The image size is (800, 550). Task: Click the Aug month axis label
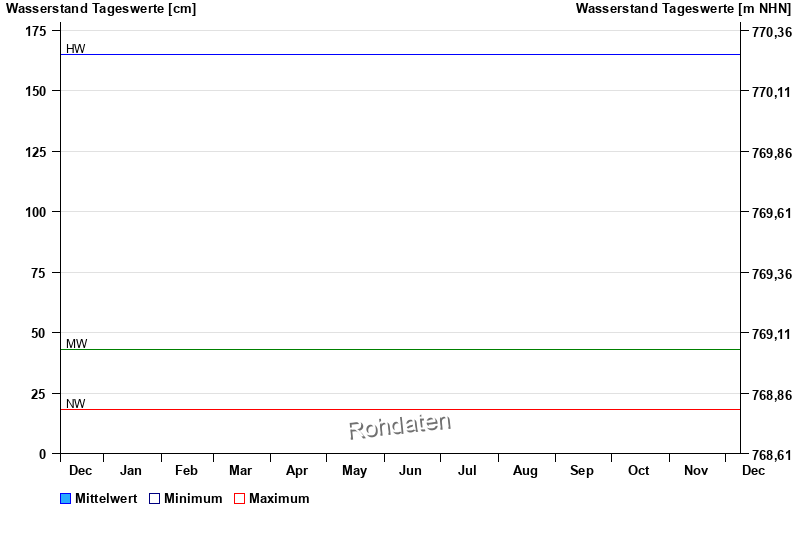525,471
